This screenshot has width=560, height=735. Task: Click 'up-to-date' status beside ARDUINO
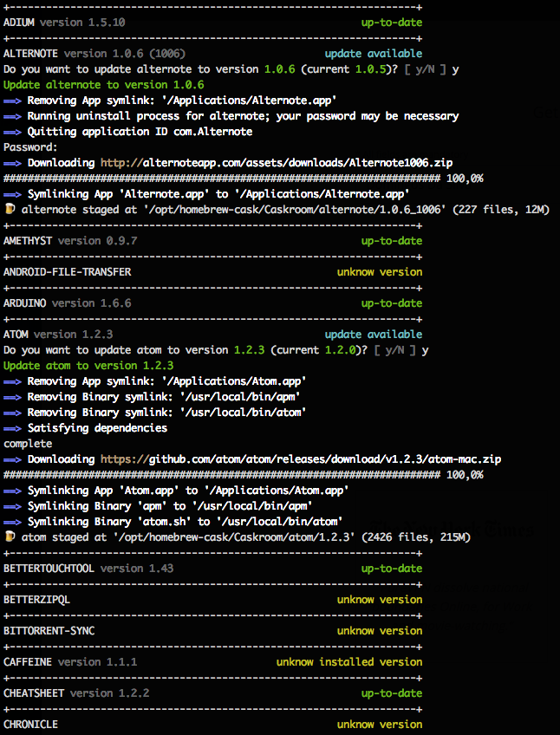point(392,303)
